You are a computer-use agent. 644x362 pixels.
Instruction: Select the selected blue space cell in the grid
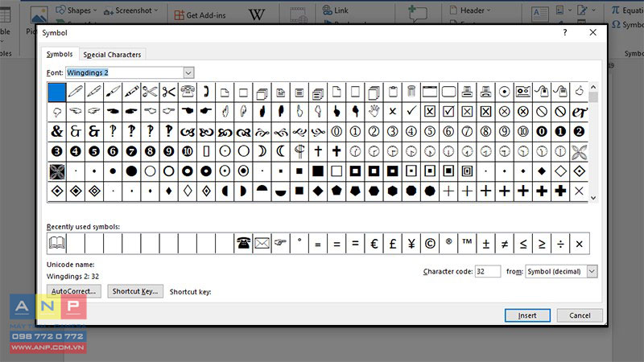point(56,92)
